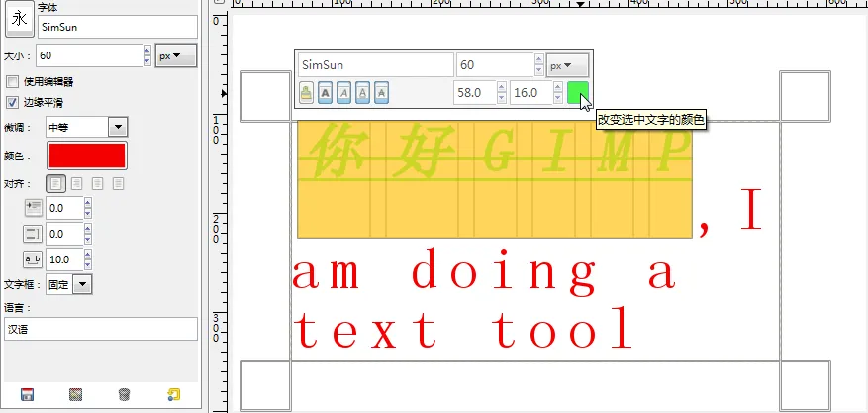Click the 语言 field showing 汉语
This screenshot has height=413, width=868.
pos(101,330)
